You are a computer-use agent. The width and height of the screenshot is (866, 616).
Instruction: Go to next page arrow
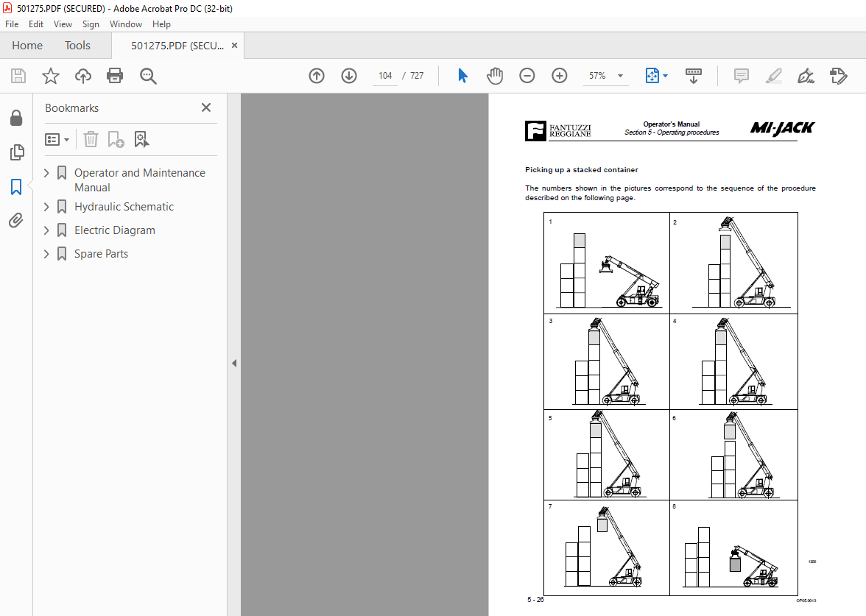[349, 76]
